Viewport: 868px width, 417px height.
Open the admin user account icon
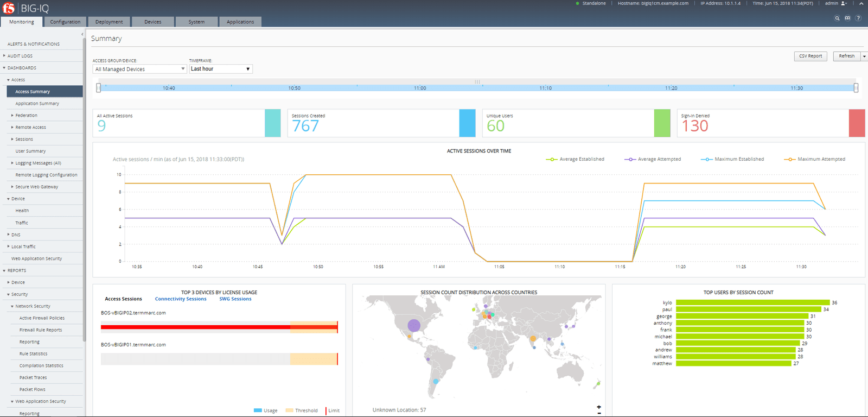(844, 3)
